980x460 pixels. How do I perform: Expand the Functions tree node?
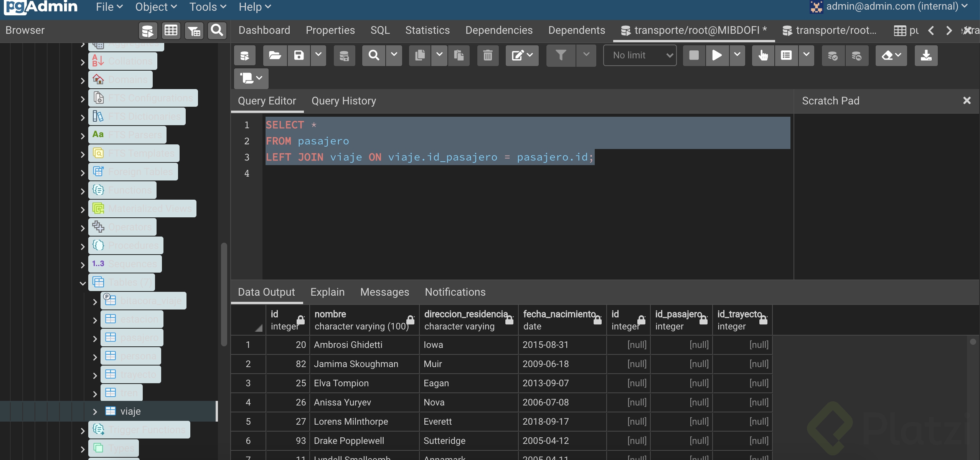(x=82, y=191)
